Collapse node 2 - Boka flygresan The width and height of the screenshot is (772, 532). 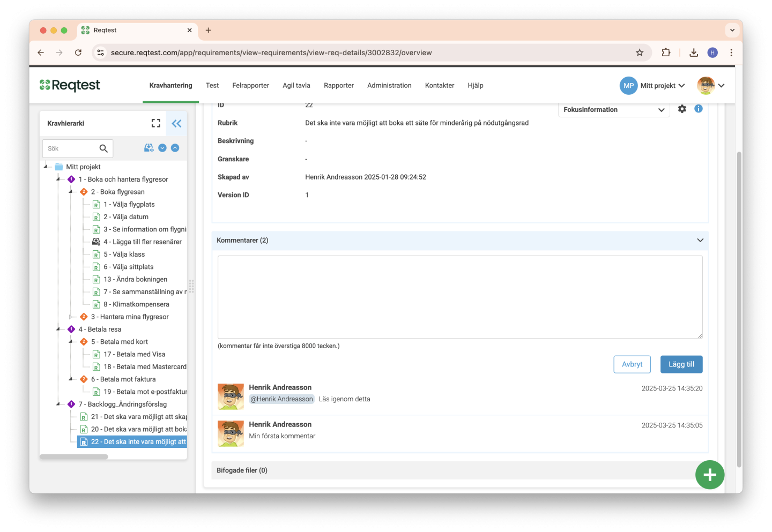(x=71, y=192)
